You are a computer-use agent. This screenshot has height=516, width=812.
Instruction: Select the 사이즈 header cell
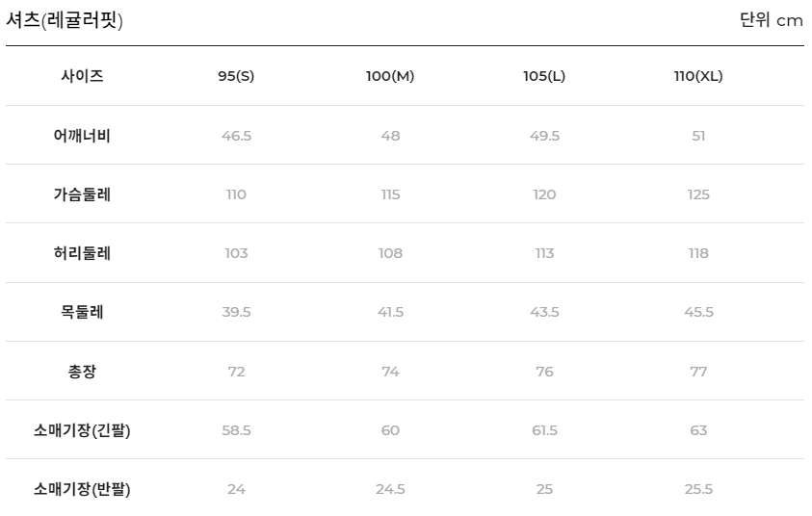click(x=82, y=77)
